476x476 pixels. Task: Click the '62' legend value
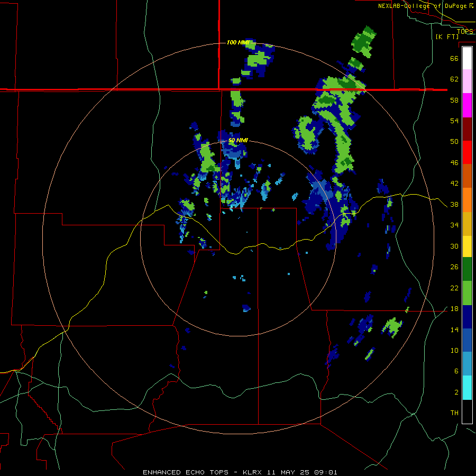pyautogui.click(x=454, y=79)
